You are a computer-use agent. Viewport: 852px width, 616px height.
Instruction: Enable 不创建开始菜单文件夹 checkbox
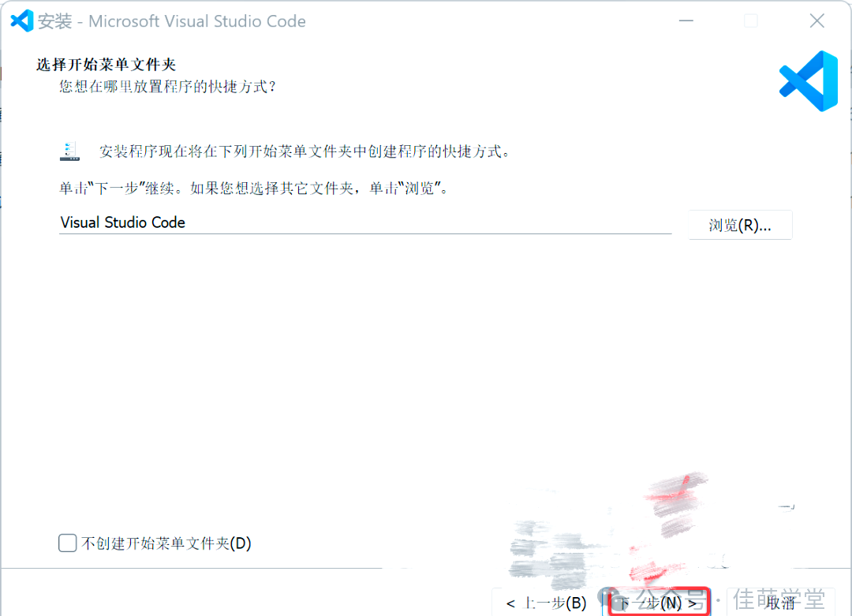tap(67, 543)
